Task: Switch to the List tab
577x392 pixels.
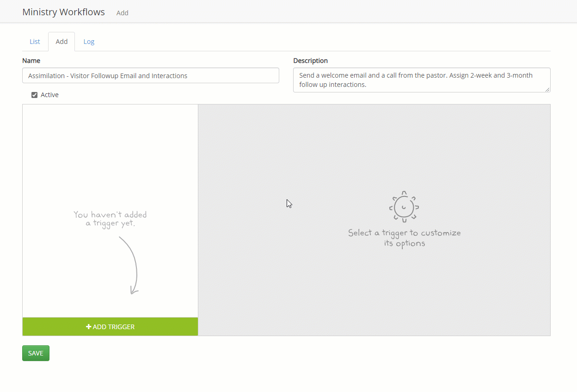Action: tap(35, 42)
